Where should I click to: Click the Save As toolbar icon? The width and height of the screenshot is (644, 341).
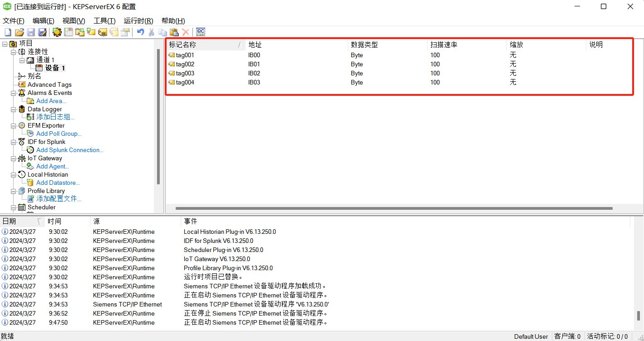coord(42,32)
